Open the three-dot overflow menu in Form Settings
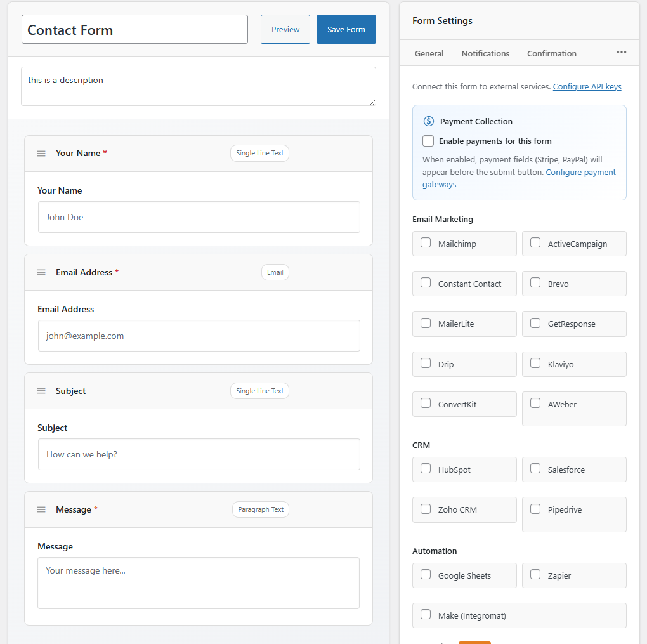Image resolution: width=647 pixels, height=644 pixels. tap(621, 53)
